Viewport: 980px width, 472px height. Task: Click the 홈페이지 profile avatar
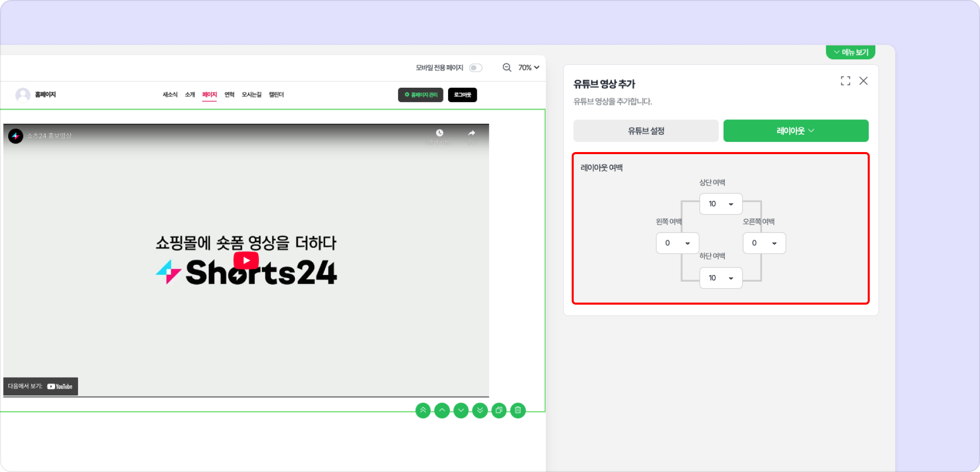coord(22,95)
